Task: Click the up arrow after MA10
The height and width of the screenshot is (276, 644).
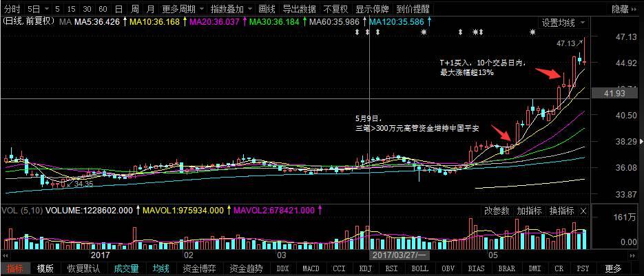Action: 184,22
